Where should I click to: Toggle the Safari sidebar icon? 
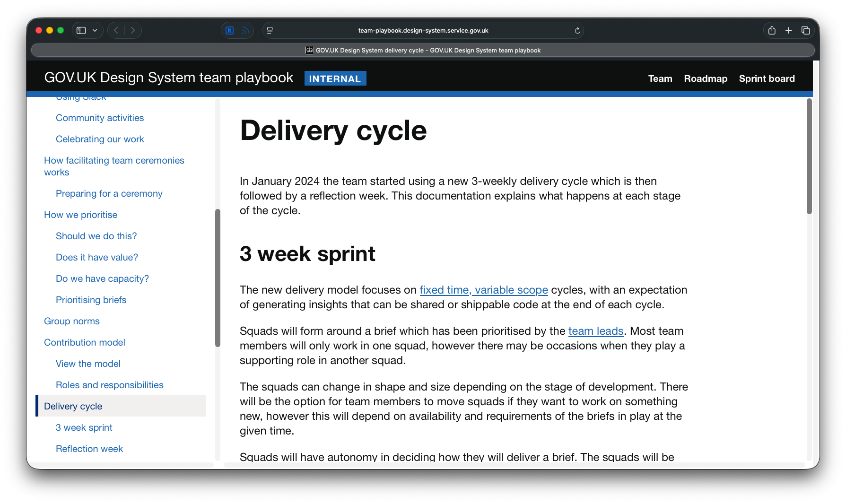[80, 30]
